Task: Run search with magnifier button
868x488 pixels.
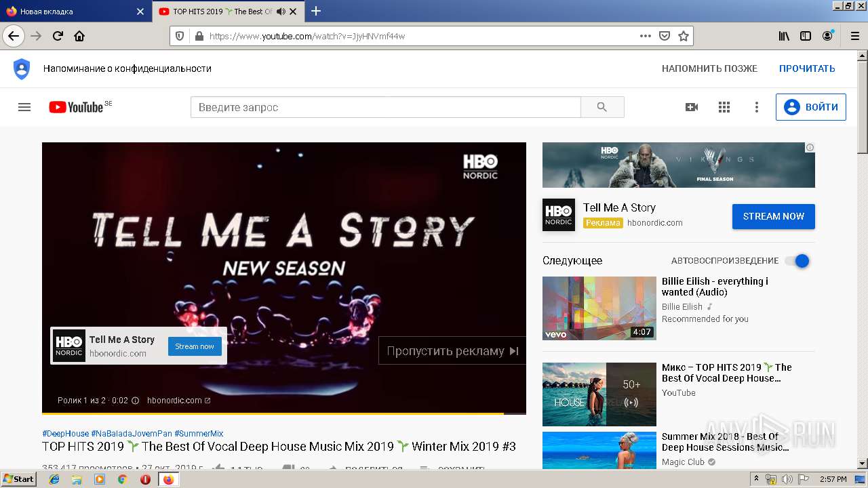Action: click(x=602, y=107)
